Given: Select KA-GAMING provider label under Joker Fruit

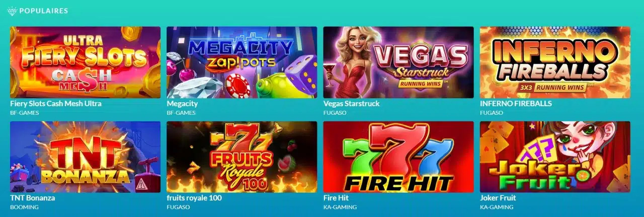Looking at the screenshot, I should click(x=497, y=207).
